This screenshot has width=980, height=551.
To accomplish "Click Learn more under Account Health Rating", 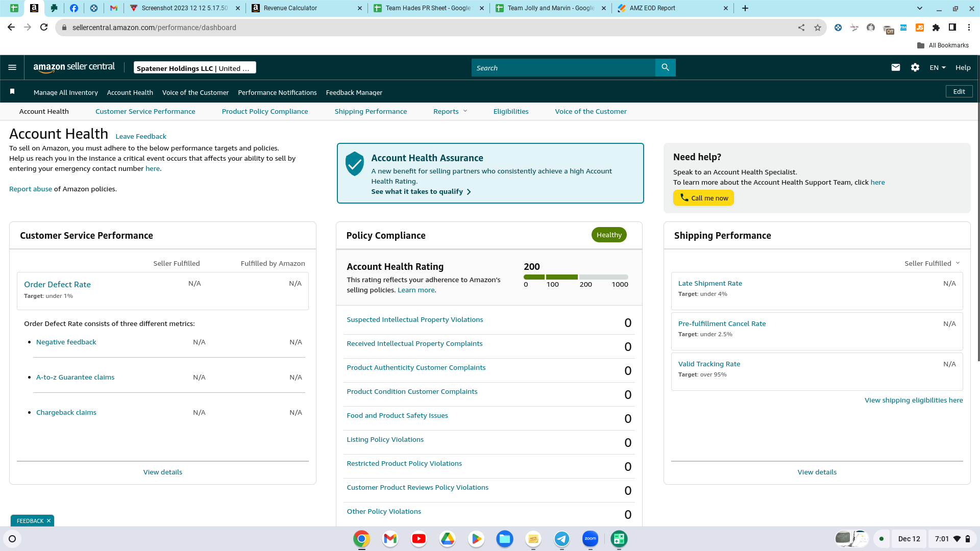I will [416, 290].
